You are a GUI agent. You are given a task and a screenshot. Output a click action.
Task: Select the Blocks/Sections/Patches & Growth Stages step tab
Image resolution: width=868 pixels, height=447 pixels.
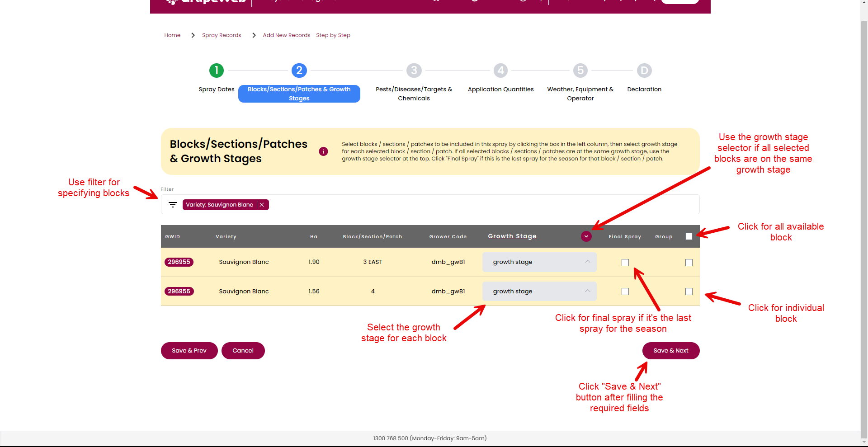point(299,94)
